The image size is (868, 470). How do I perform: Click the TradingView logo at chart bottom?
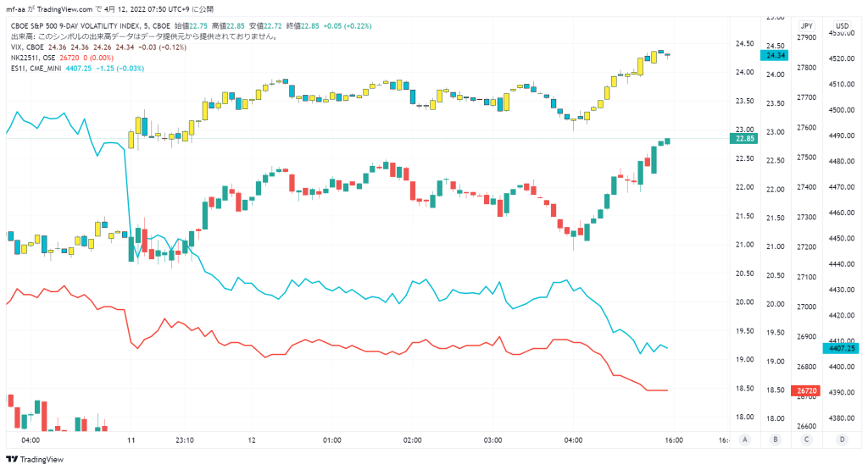34,460
